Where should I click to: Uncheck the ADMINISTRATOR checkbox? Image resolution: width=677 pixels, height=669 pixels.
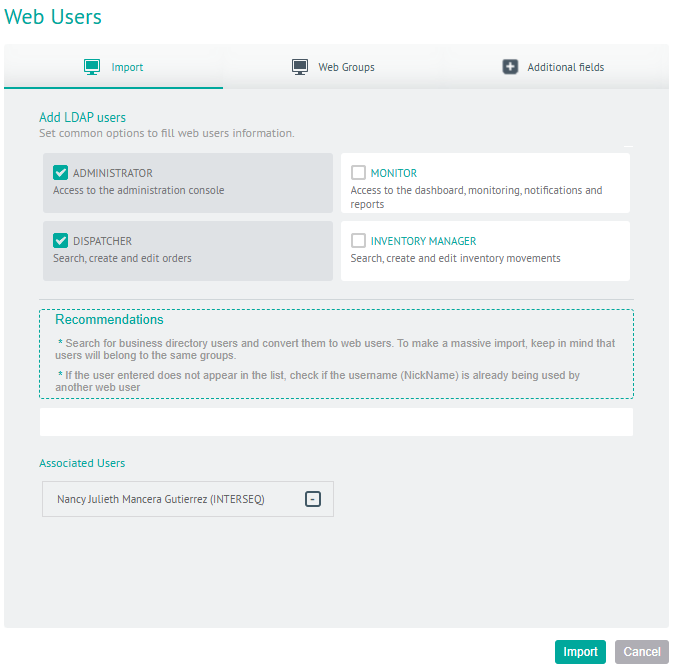pyautogui.click(x=60, y=173)
